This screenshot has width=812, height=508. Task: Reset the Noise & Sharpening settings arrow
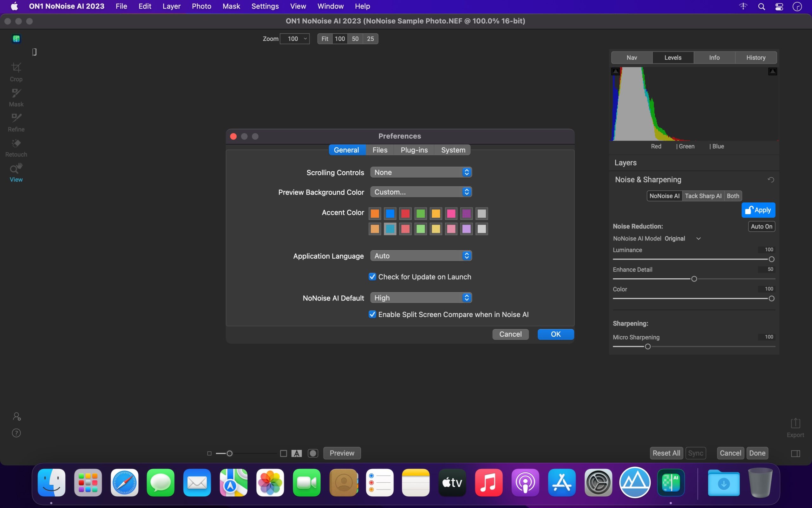pos(771,180)
